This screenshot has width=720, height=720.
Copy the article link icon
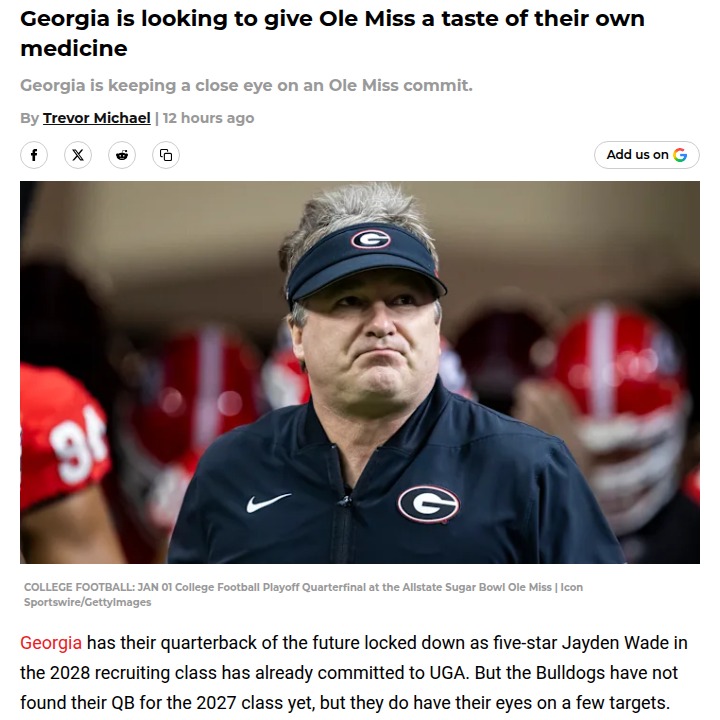coord(166,155)
